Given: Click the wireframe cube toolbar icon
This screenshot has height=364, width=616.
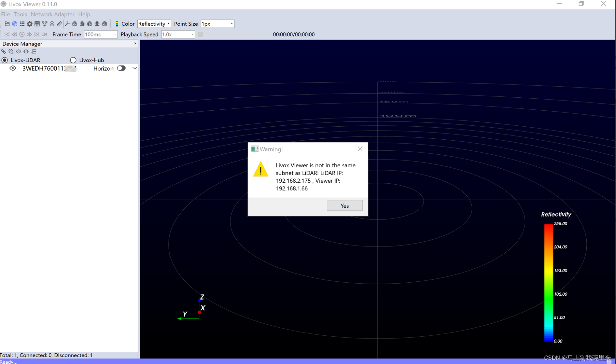Looking at the screenshot, I should 52,24.
